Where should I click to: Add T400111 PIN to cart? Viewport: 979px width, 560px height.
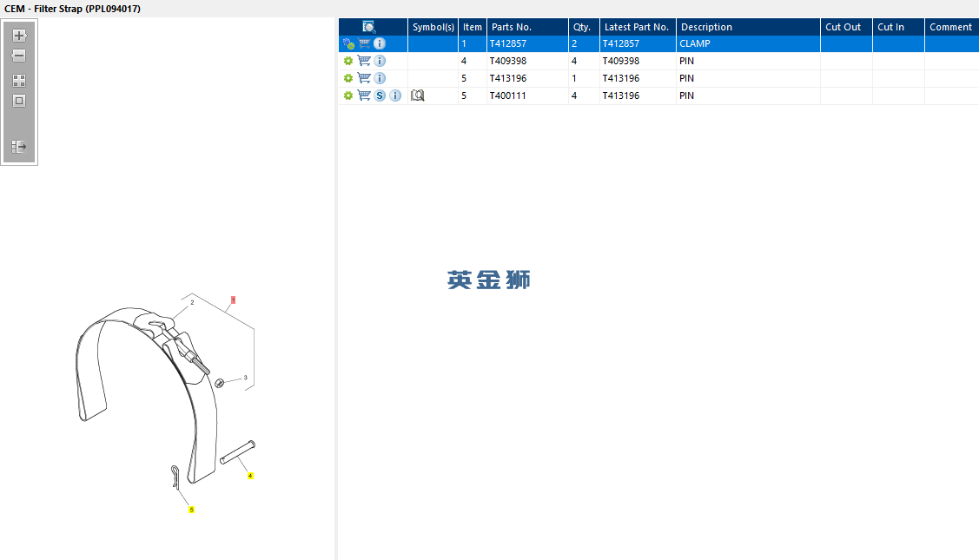[364, 96]
